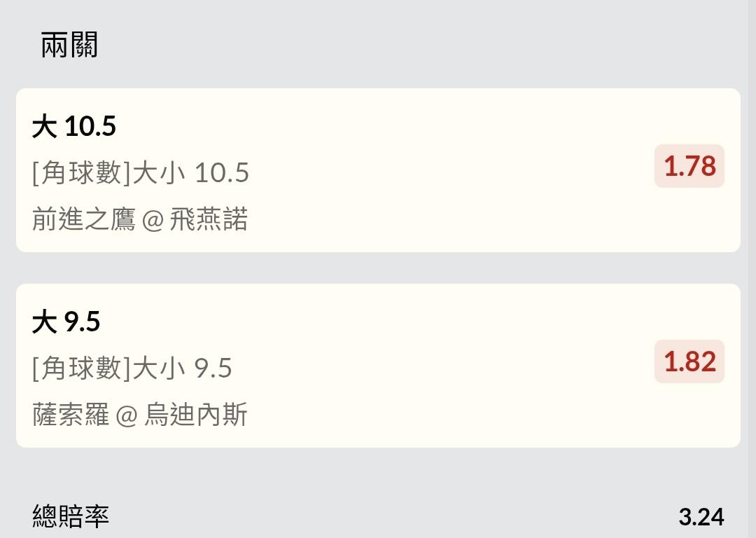Click the 10.5 number in the first bold title
Screen dimensions: 756x538
90,127
